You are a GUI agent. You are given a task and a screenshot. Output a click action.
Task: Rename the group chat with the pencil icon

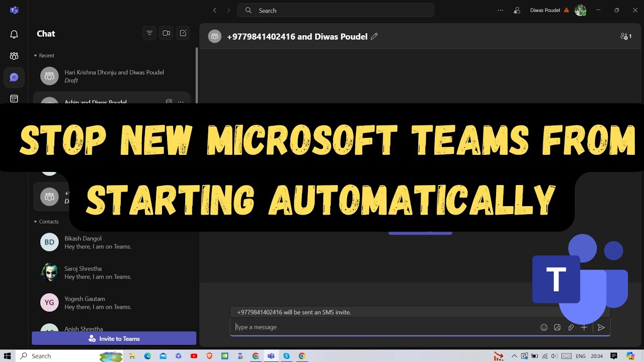tap(374, 36)
